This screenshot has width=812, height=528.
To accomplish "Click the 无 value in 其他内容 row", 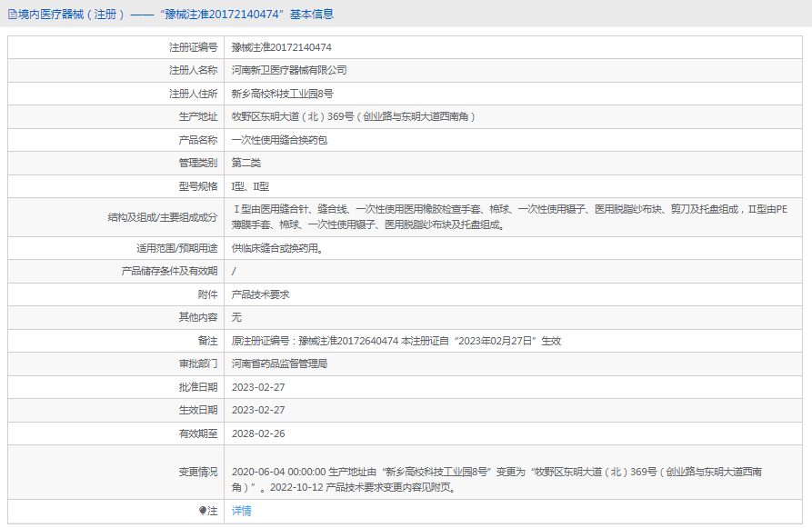I will (x=236, y=317).
